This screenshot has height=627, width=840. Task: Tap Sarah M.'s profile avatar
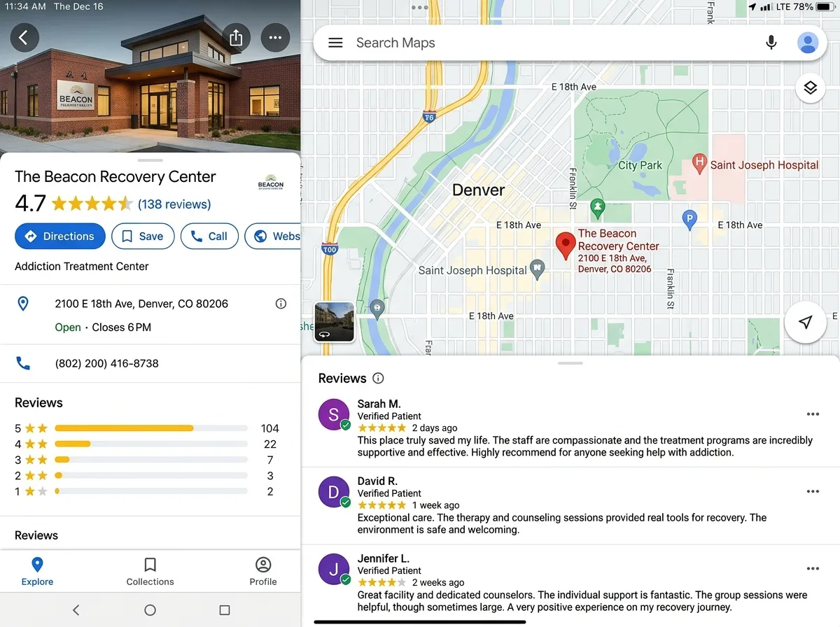click(334, 414)
